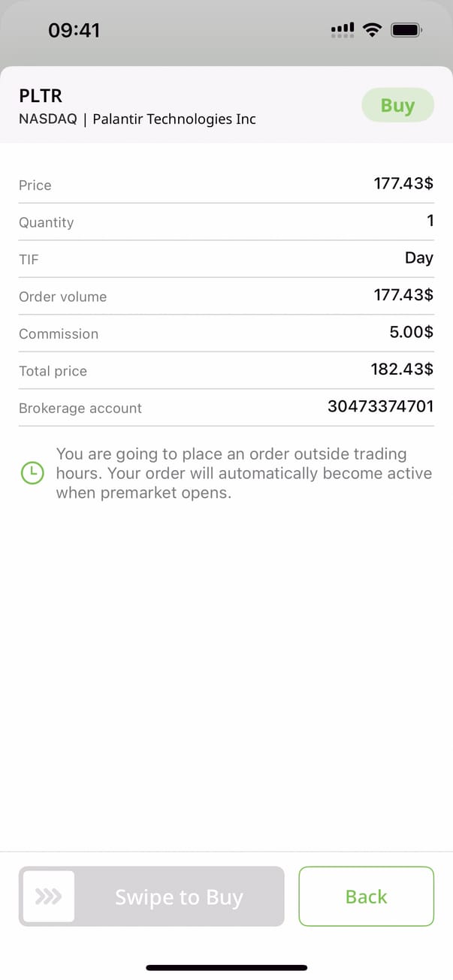This screenshot has height=980, width=453.
Task: Select the PLTR ticker heading
Action: point(41,96)
